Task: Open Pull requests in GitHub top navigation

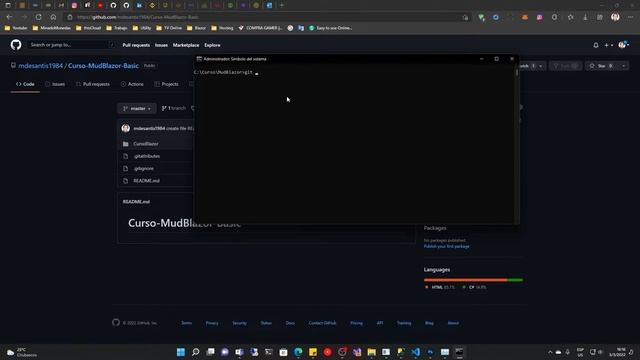Action: 136,45
